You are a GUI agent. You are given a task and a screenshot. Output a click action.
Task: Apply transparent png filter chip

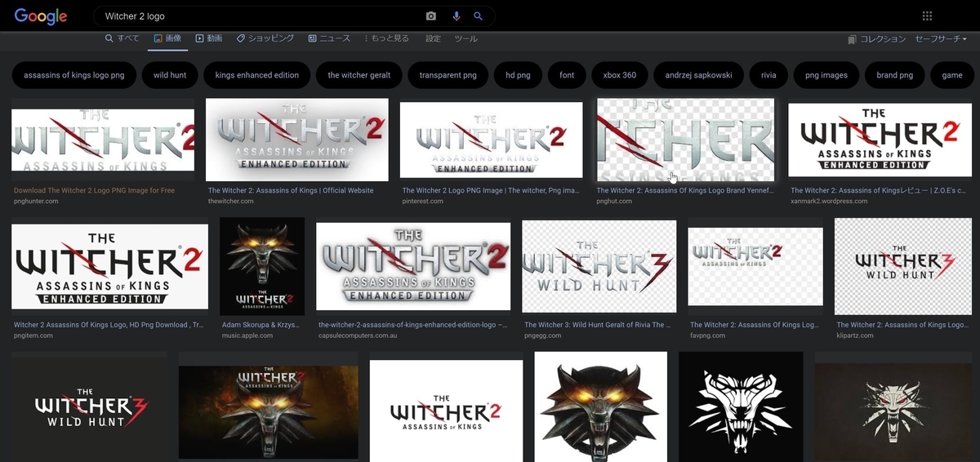(x=448, y=75)
